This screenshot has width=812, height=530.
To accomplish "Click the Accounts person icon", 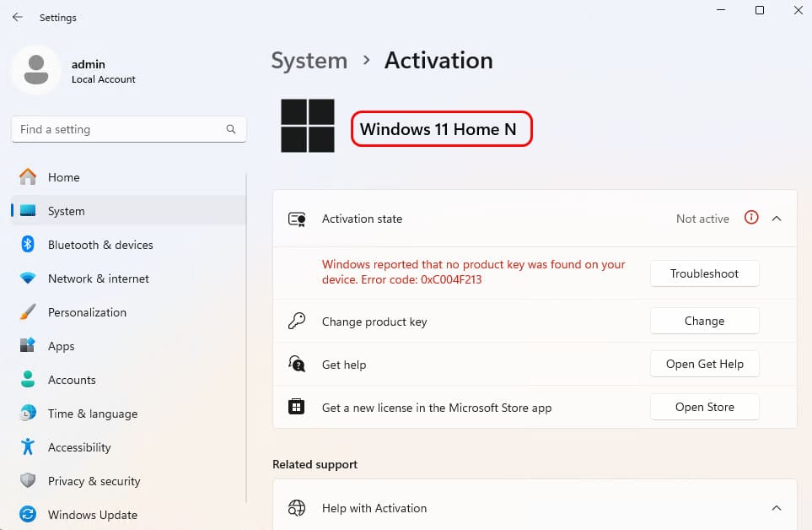I will point(28,379).
